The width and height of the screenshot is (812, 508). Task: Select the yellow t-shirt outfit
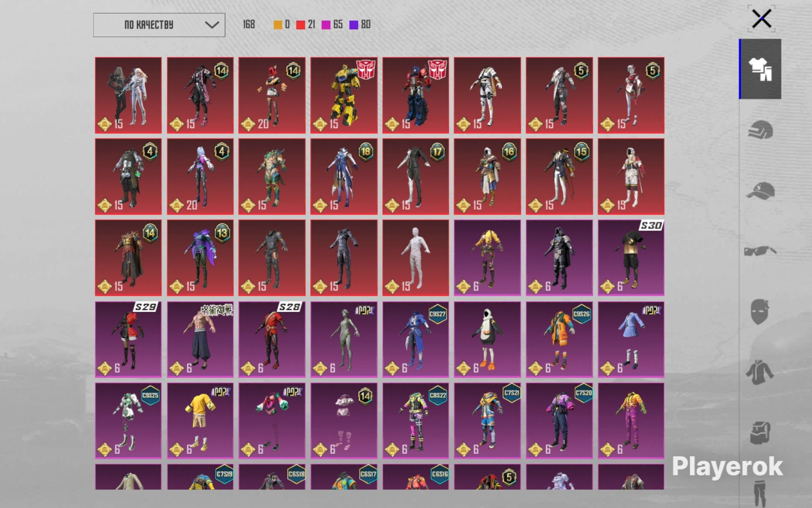pyautogui.click(x=200, y=421)
